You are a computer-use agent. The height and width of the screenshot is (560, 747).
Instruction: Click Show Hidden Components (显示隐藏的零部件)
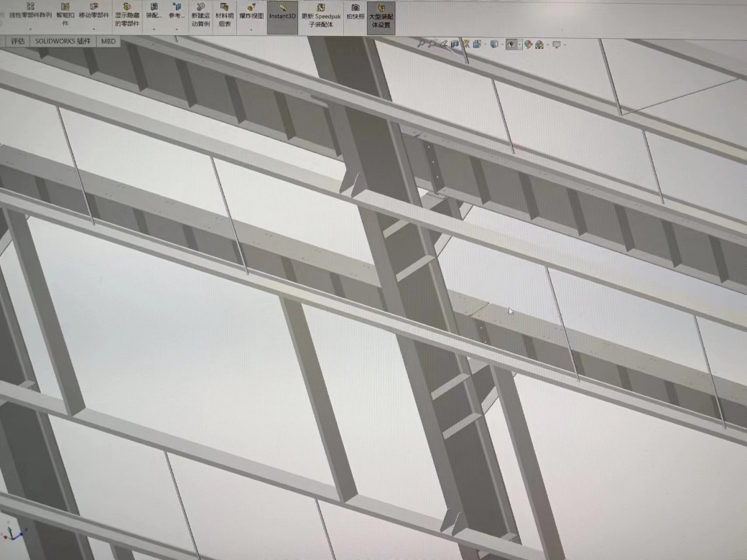click(126, 14)
